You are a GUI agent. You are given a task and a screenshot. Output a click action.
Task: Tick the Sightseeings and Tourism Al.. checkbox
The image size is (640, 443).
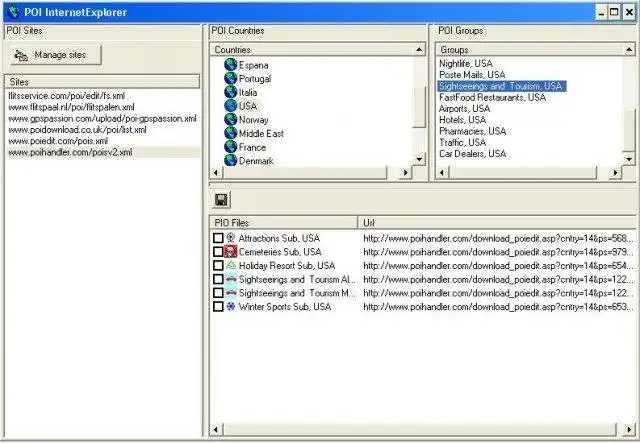click(218, 279)
